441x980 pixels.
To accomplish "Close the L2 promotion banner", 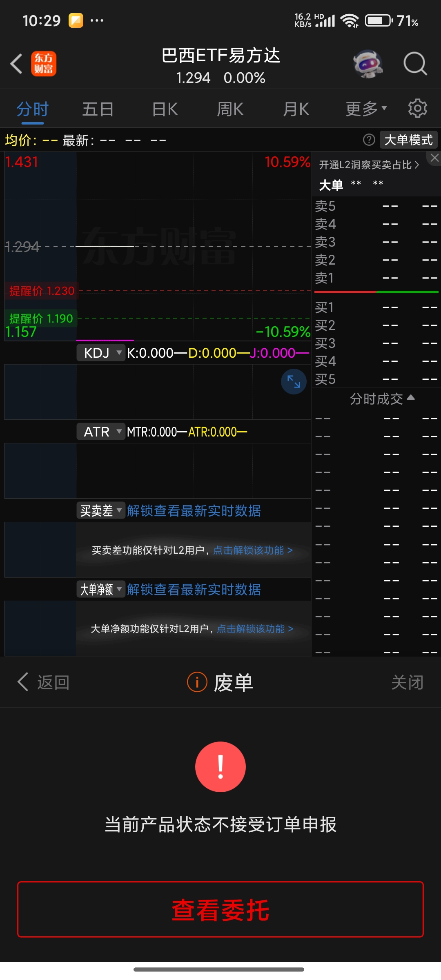I will pyautogui.click(x=434, y=158).
